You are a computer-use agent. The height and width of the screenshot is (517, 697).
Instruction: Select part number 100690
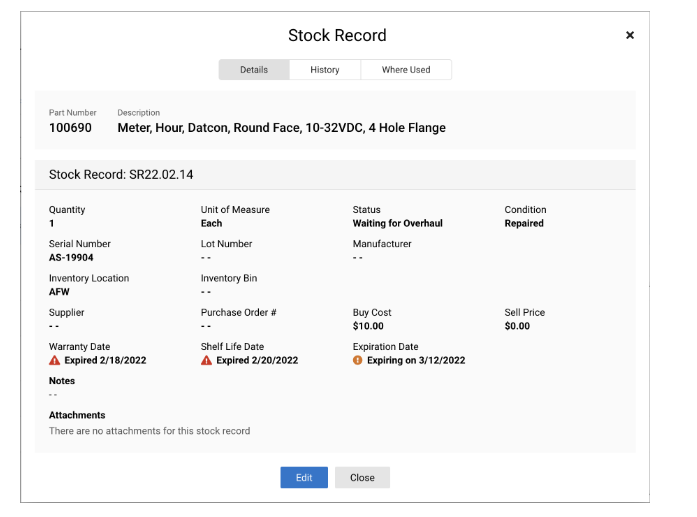pos(70,128)
